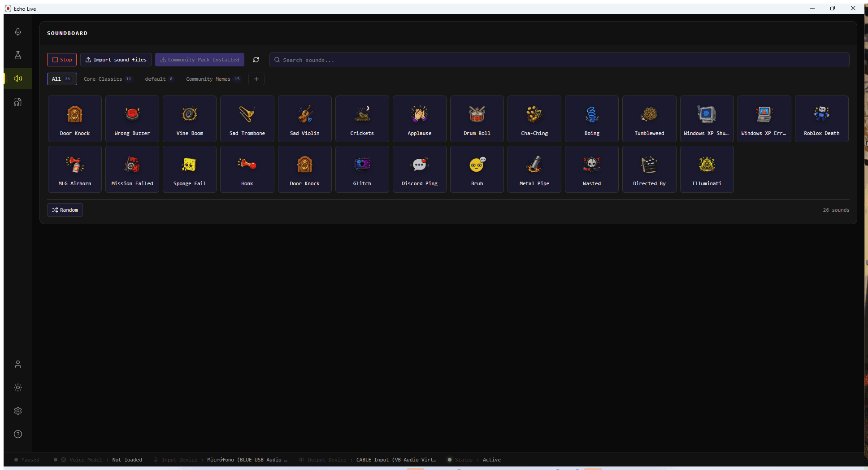Switch to the Core Classics tab
Viewport: 868px width, 470px height.
pos(108,79)
